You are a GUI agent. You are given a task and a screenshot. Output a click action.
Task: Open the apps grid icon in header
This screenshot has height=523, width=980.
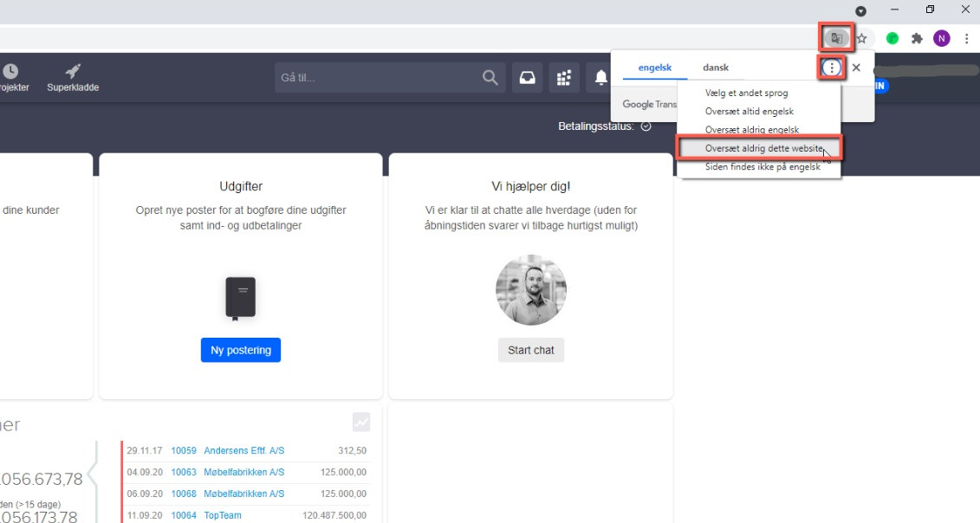(x=564, y=78)
